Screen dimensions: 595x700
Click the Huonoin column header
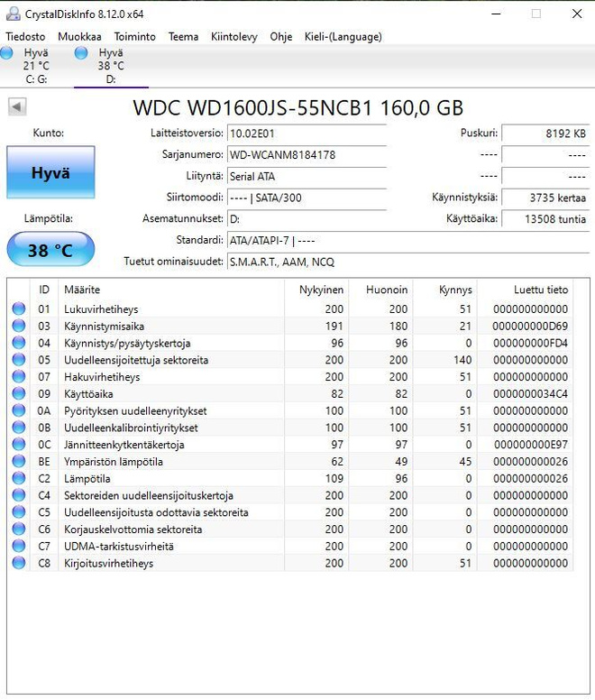tap(381, 290)
